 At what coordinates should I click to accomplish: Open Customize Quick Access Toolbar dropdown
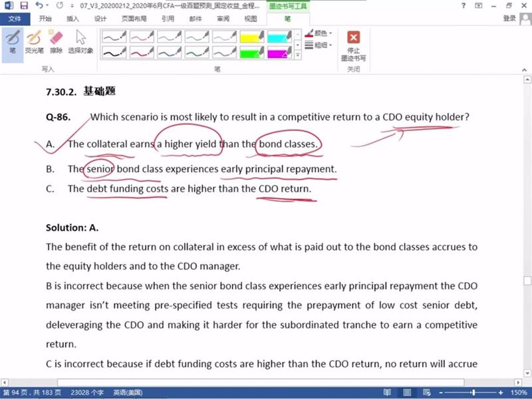pyautogui.click(x=72, y=6)
